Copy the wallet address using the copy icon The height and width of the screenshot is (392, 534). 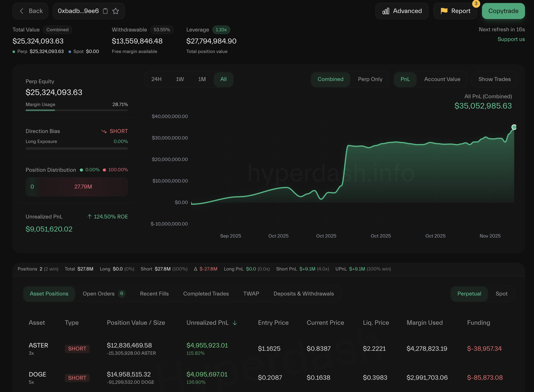(x=105, y=11)
